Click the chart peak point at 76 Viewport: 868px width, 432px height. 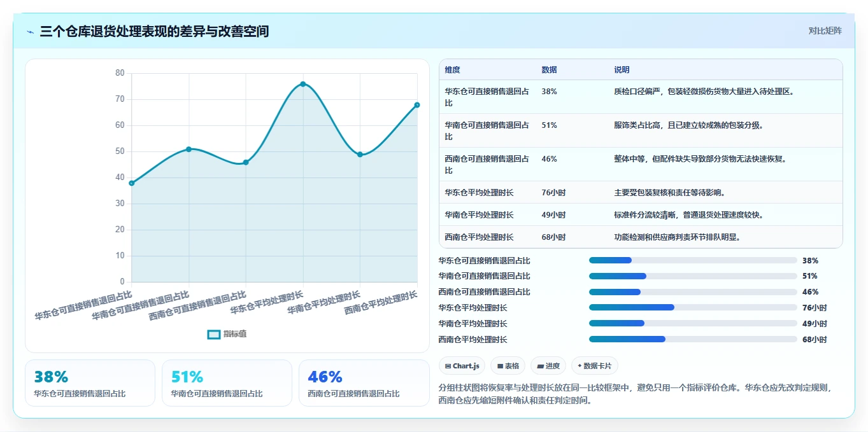click(x=303, y=84)
